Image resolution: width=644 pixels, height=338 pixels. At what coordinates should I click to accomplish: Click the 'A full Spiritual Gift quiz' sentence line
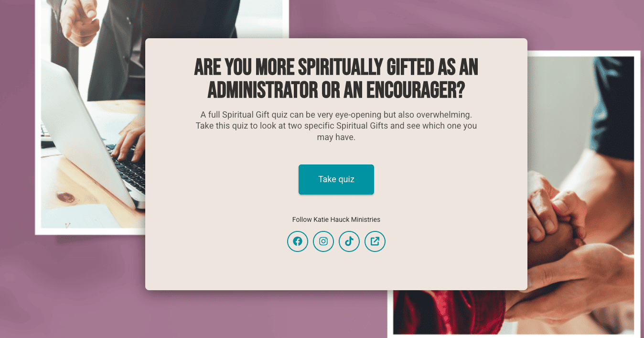pyautogui.click(x=336, y=115)
